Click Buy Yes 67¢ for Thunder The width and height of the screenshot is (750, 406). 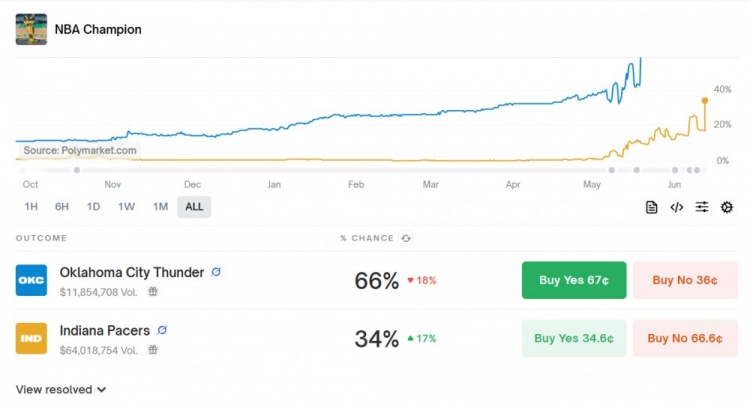click(x=574, y=280)
